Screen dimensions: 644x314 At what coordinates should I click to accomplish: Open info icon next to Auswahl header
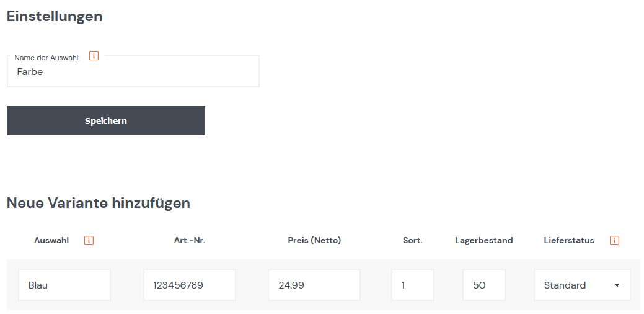click(x=89, y=240)
